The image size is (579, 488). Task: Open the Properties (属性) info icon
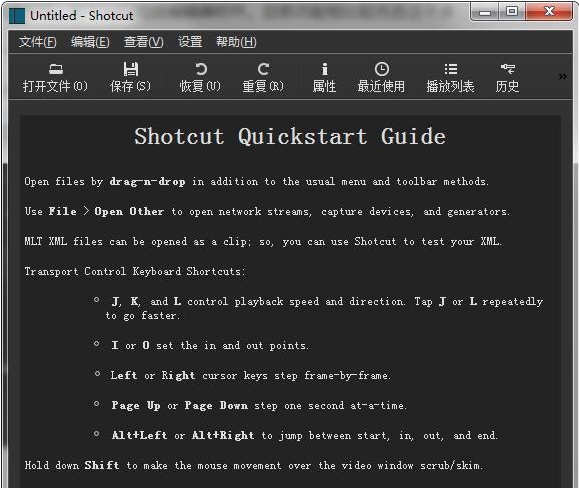(325, 69)
